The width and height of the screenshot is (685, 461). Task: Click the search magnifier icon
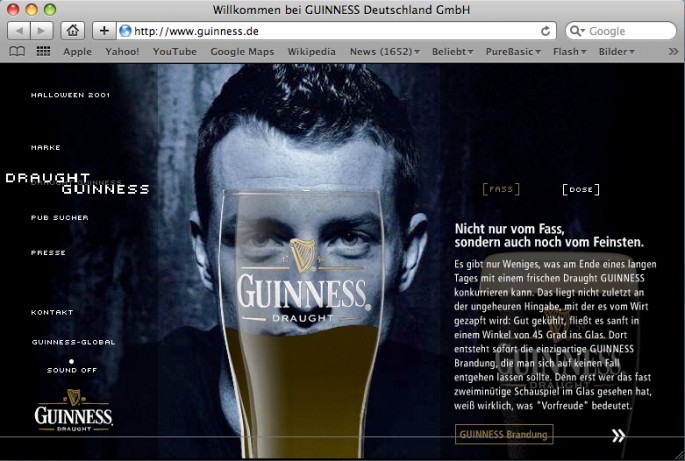point(577,31)
